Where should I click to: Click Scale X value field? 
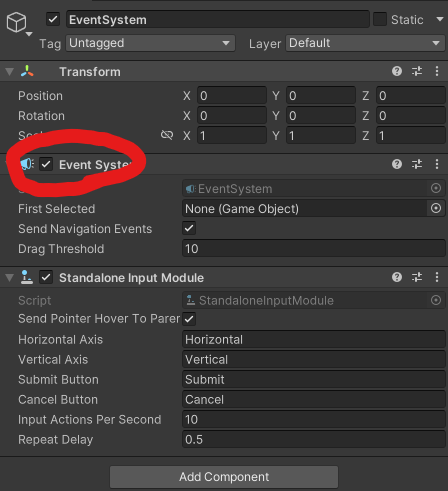click(232, 136)
